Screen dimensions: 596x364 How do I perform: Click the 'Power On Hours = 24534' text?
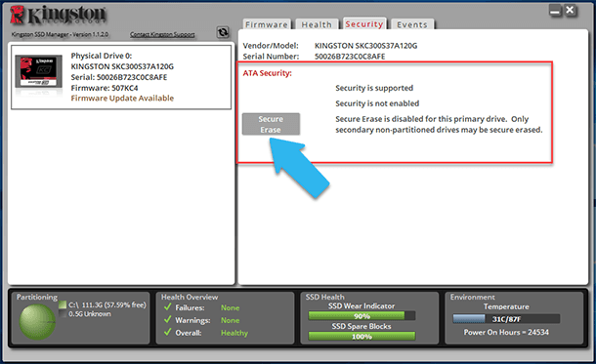pos(506,332)
